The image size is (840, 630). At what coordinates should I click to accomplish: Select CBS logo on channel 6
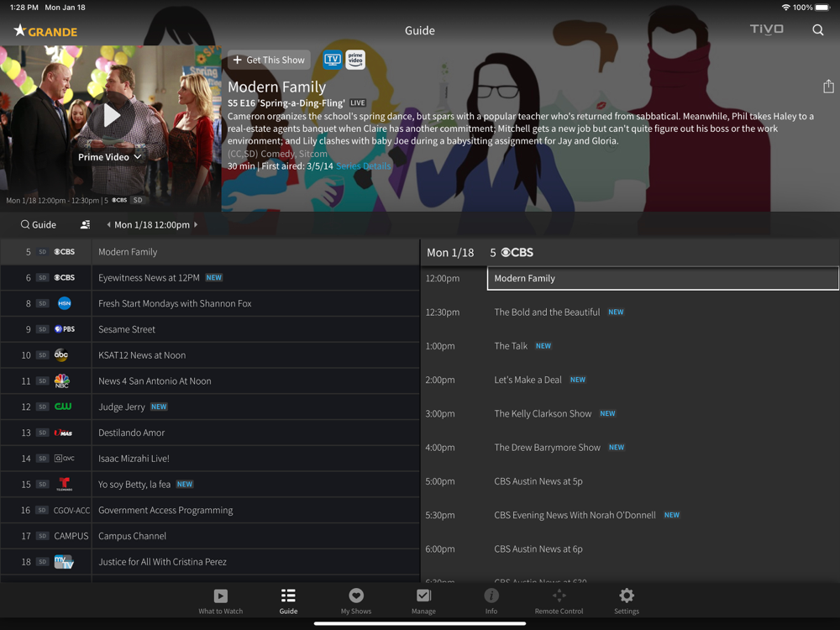(65, 277)
